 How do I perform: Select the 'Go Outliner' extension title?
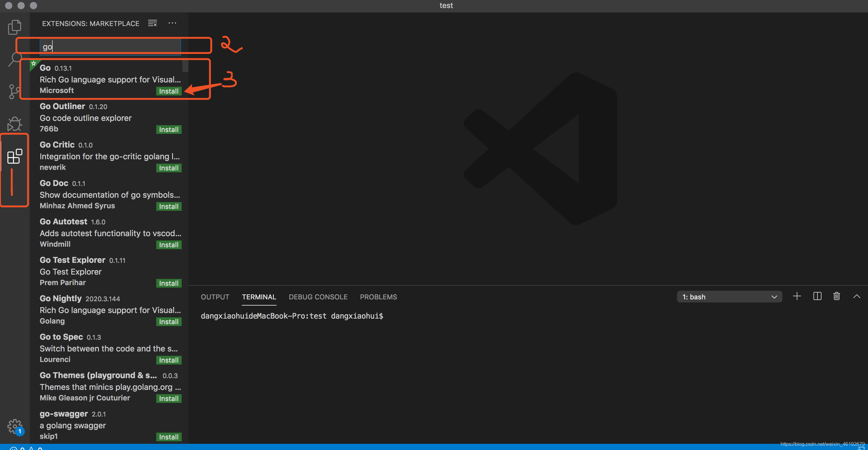pyautogui.click(x=62, y=106)
